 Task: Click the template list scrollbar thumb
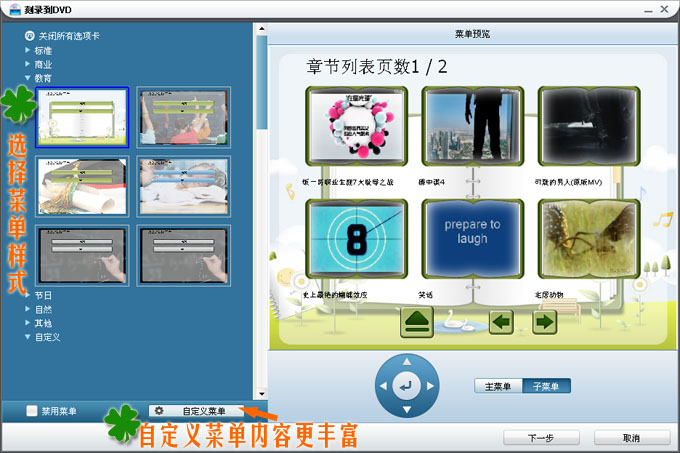point(262,82)
